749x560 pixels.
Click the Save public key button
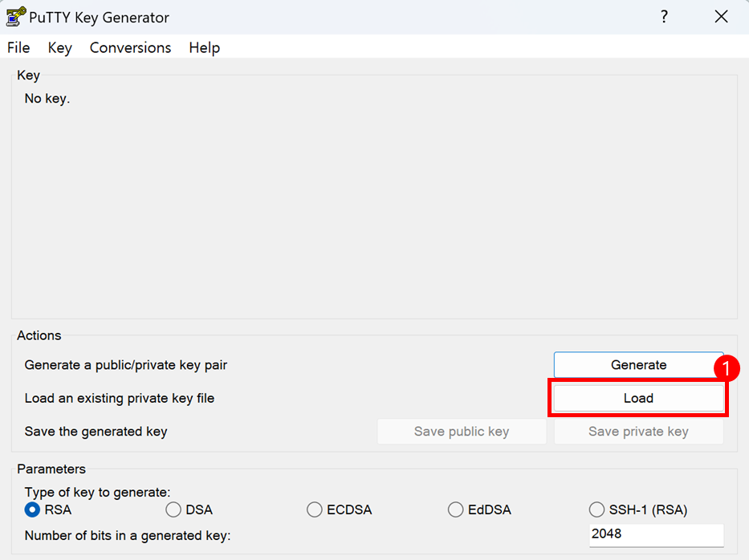tap(462, 432)
